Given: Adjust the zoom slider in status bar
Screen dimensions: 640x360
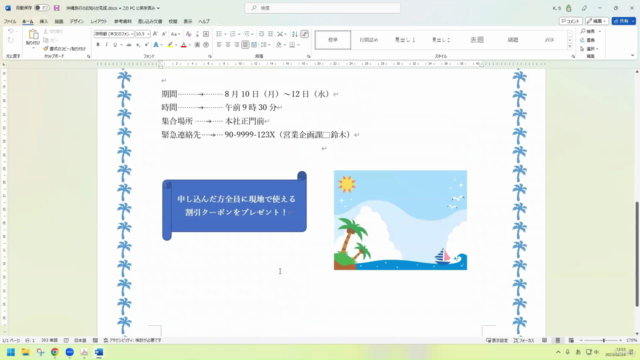Looking at the screenshot, I should [603, 340].
